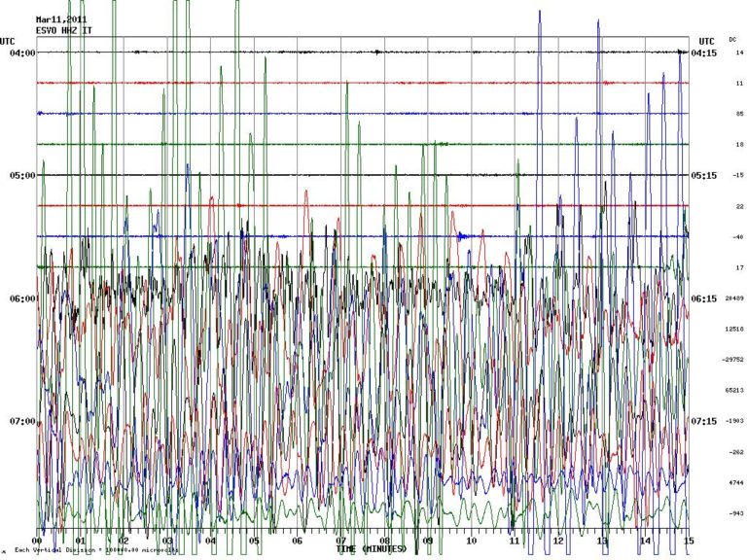Click the UTC label above 04:15
Screen dimensions: 747x560
tap(706, 42)
